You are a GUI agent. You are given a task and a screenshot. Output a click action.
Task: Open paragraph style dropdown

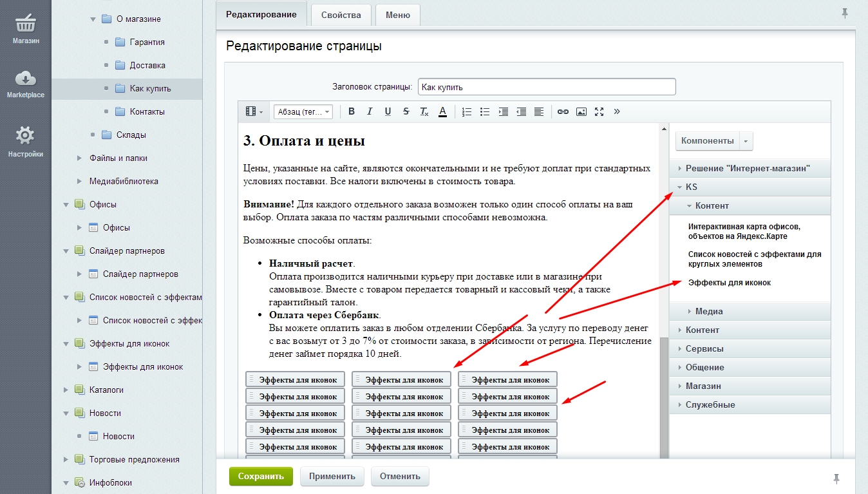click(x=303, y=111)
